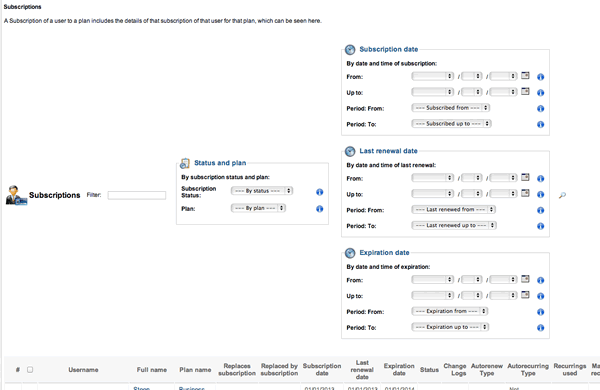Open calendar picker for Expiration date Up to
This screenshot has width=600, height=390.
(x=525, y=295)
